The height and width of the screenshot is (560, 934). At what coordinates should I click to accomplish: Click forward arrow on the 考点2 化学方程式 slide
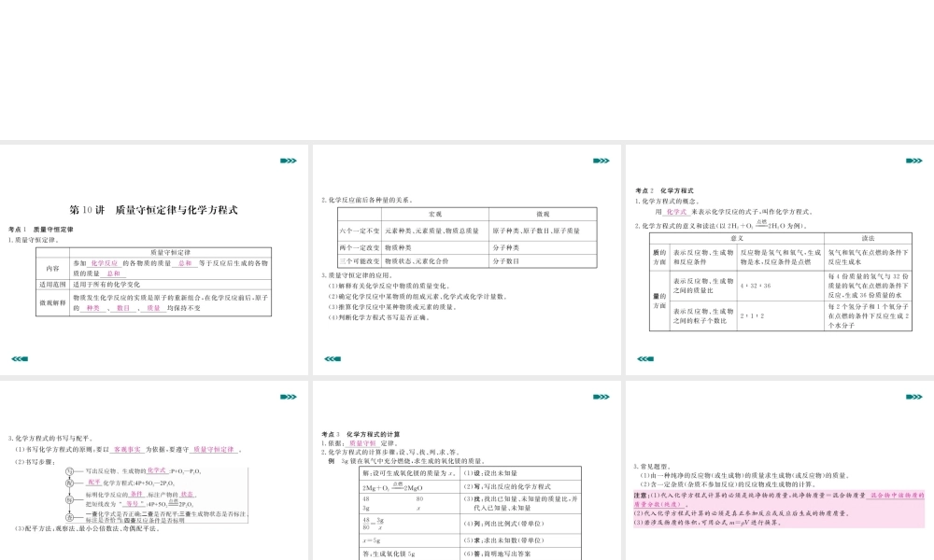[x=913, y=161]
